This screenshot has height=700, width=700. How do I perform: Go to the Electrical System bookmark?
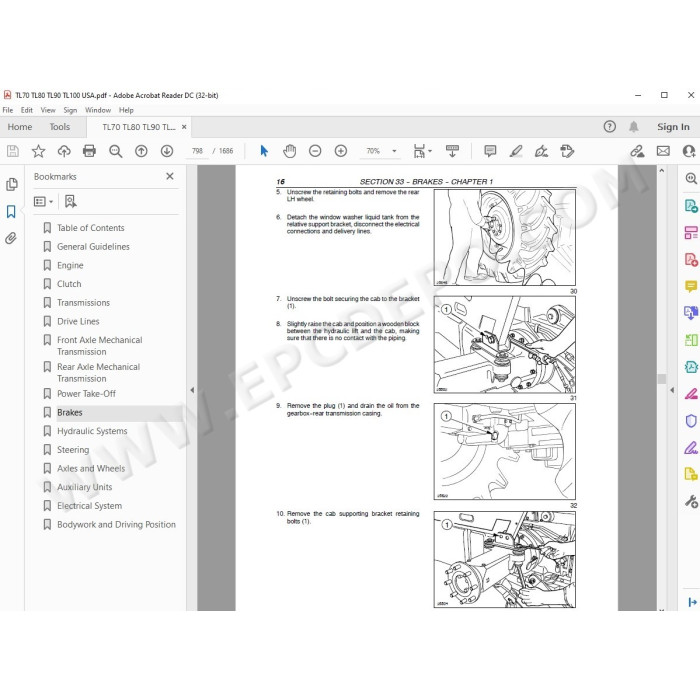(89, 506)
